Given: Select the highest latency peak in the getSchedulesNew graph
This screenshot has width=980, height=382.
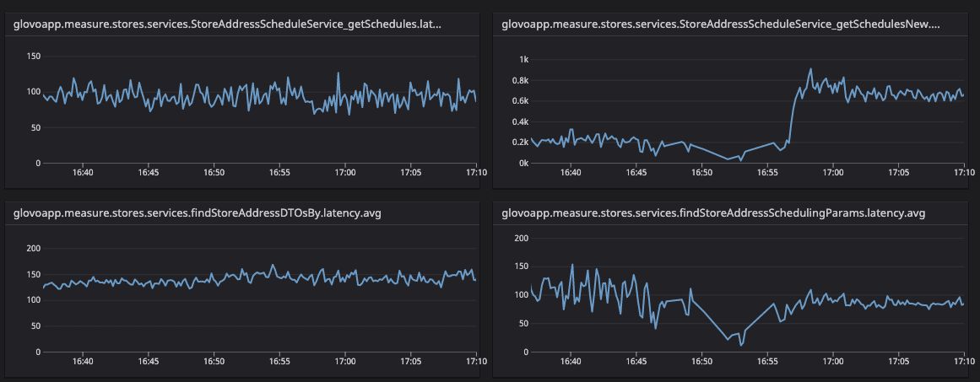Looking at the screenshot, I should (x=810, y=69).
